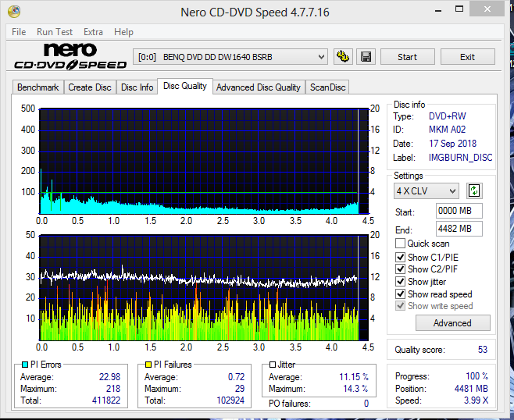The height and width of the screenshot is (420, 514).
Task: Click the Nero disc app icon in title bar
Action: (14, 12)
